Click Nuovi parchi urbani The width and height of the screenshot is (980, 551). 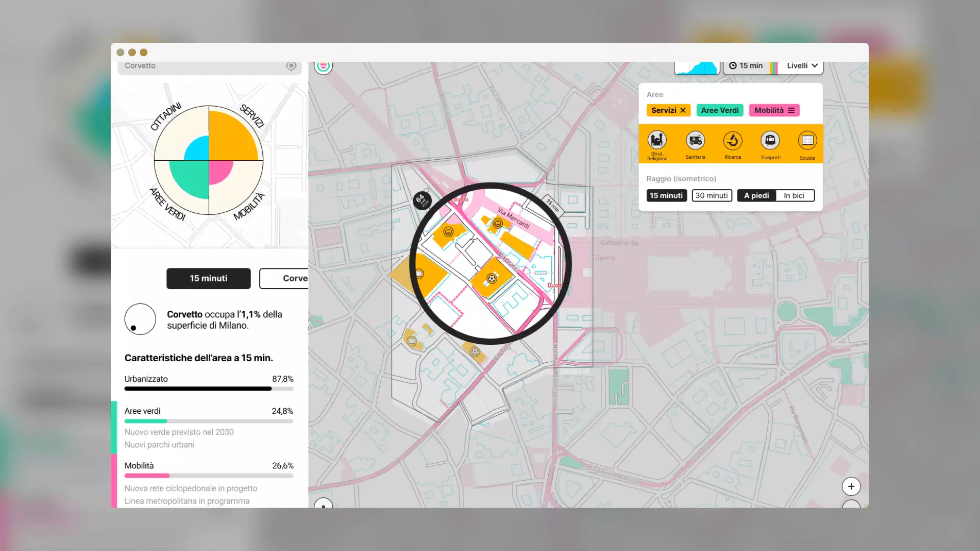(159, 445)
